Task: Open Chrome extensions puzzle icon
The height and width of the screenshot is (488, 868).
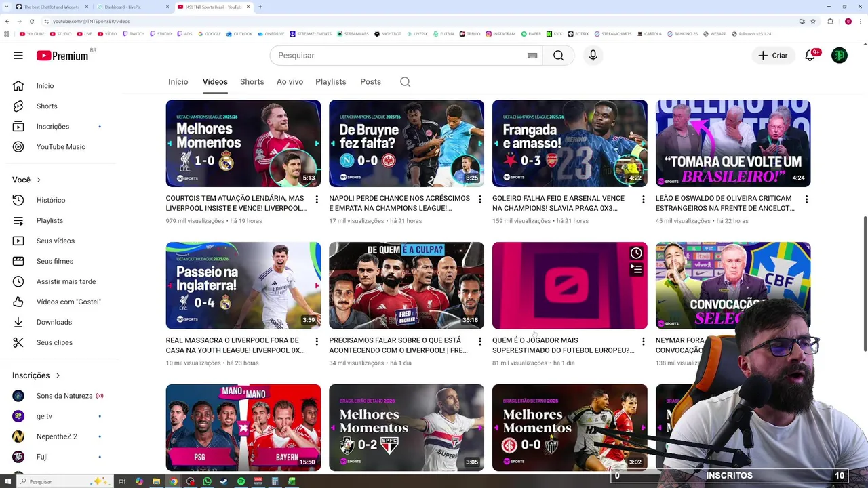Action: tap(830, 21)
